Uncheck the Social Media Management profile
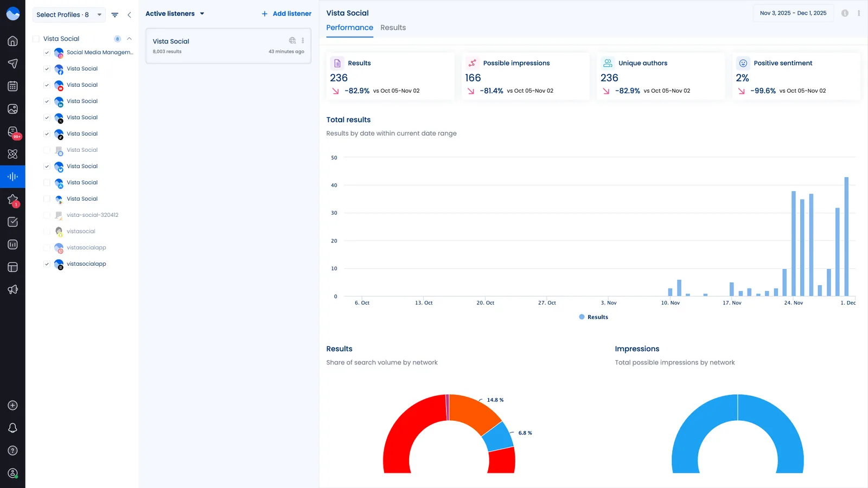This screenshot has height=488, width=868. [x=47, y=52]
